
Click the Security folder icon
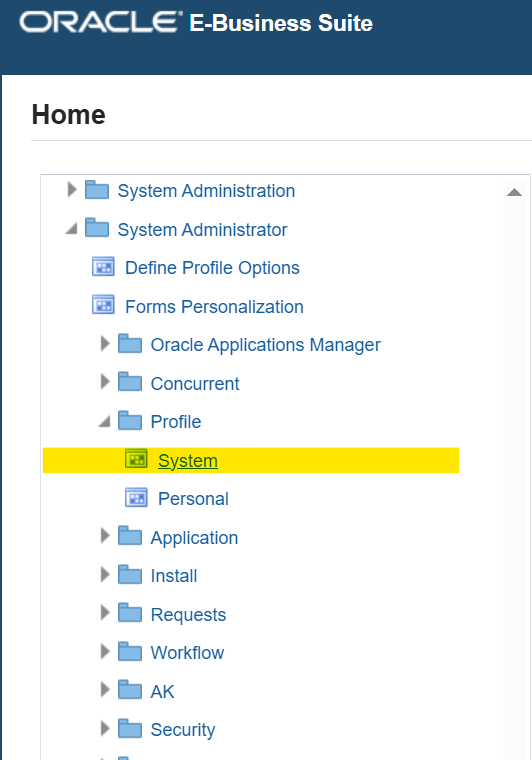130,728
